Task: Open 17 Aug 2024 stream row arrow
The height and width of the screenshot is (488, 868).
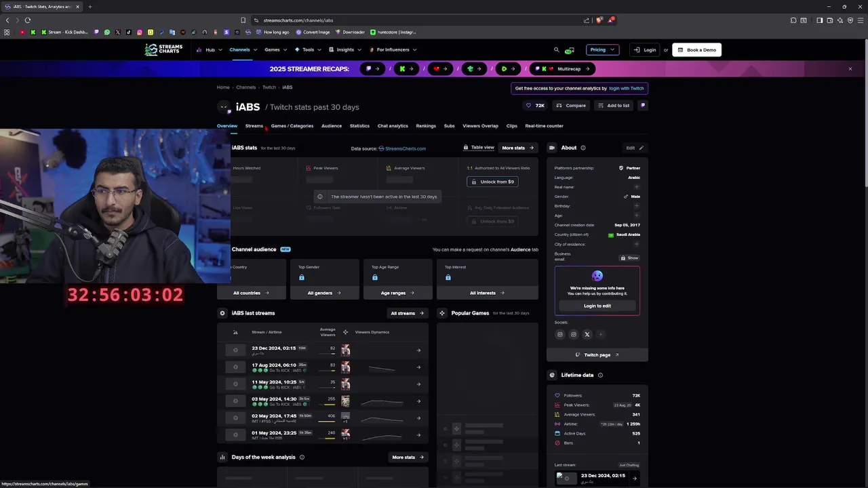Action: pyautogui.click(x=418, y=367)
